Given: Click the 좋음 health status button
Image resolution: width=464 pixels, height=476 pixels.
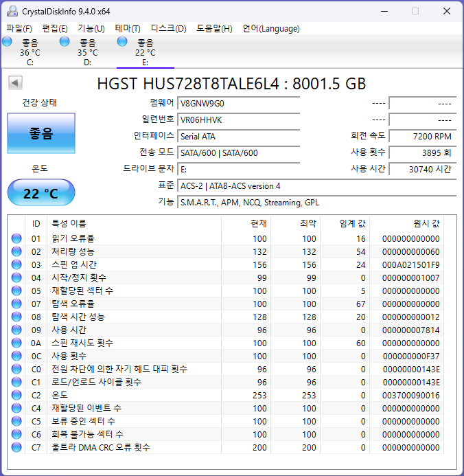Looking at the screenshot, I should tap(41, 133).
